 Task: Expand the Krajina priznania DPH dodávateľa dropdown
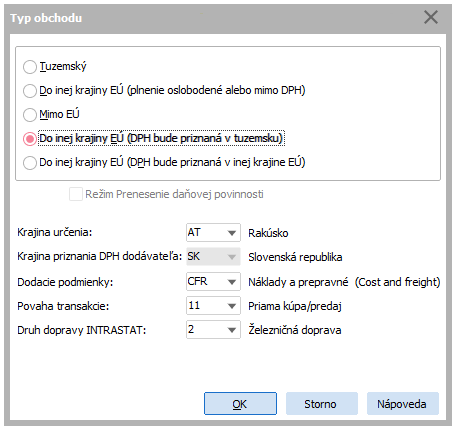(232, 257)
